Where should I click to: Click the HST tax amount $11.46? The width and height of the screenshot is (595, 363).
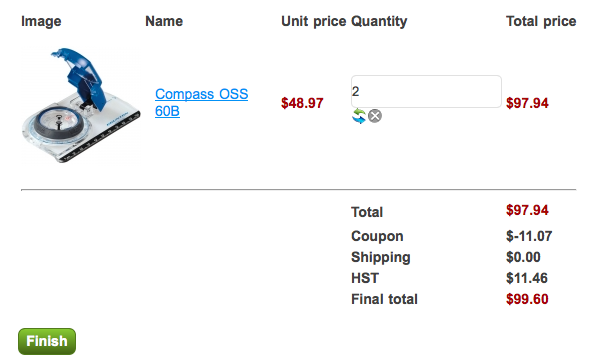click(x=527, y=278)
